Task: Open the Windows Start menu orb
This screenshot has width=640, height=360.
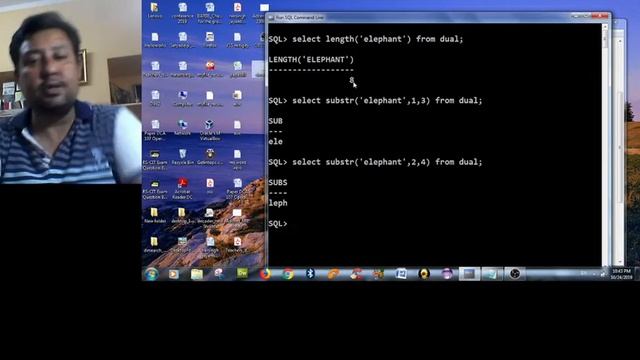Action: (152, 273)
